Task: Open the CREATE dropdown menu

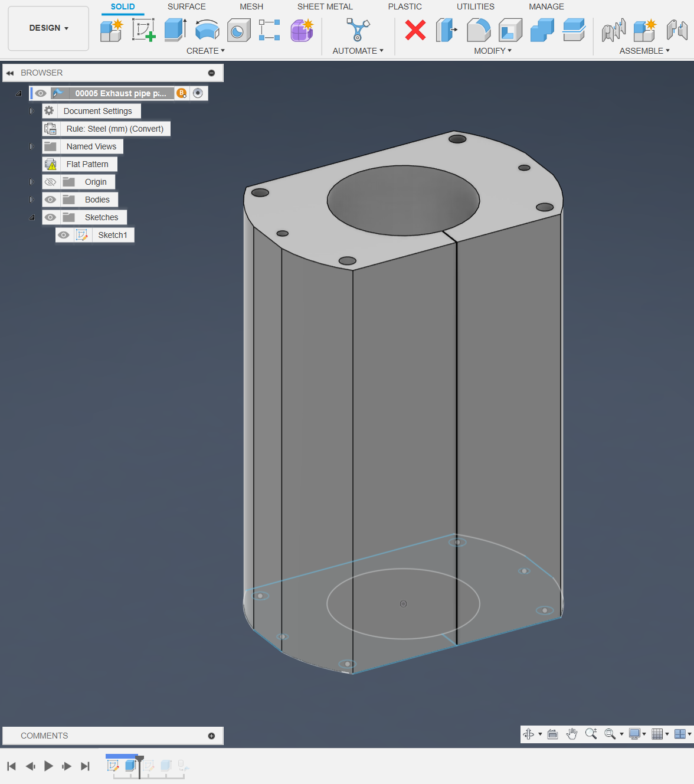Action: (x=205, y=51)
